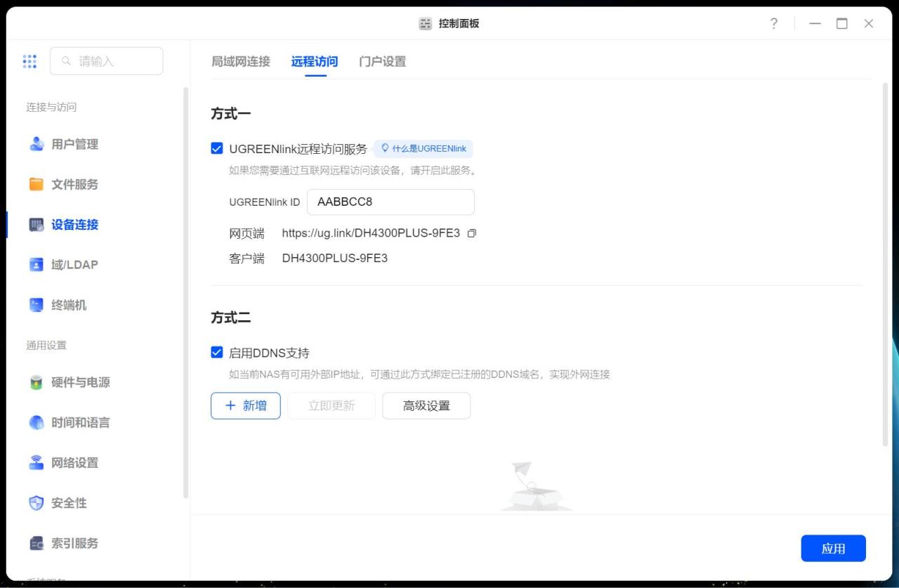Viewport: 899px width, 588px height.
Task: Open the 门户设置 tab
Action: tap(383, 61)
